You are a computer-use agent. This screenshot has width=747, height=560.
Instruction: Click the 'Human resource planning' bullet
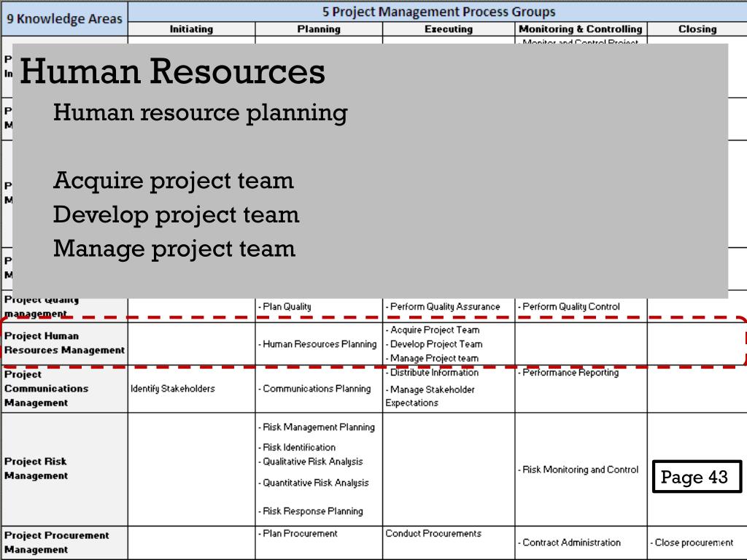200,113
